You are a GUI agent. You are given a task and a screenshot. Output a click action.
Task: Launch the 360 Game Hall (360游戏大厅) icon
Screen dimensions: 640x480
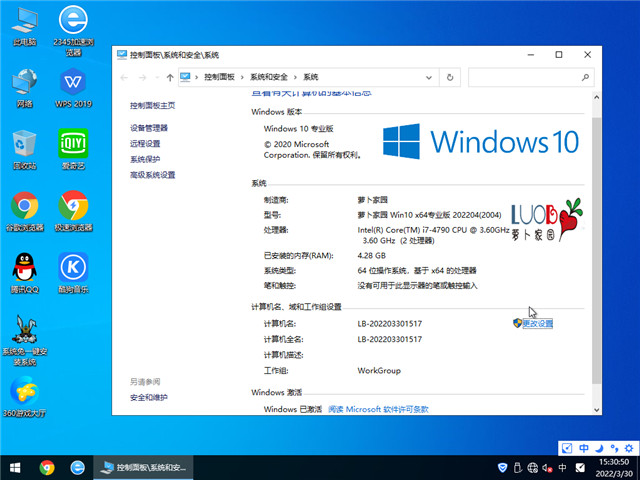coord(24,397)
